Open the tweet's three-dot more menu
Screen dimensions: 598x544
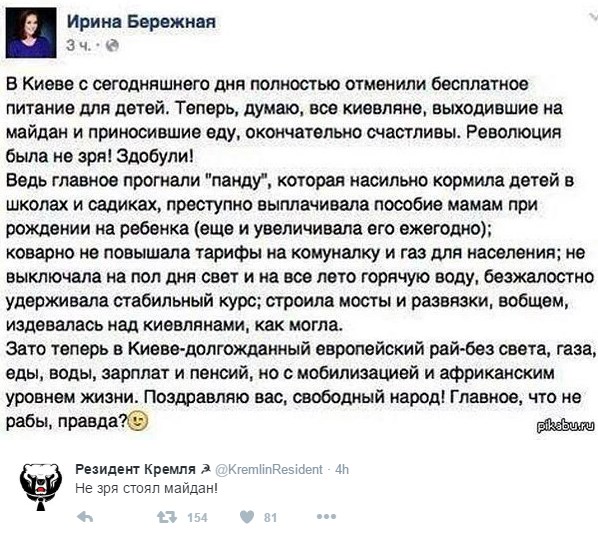[326, 517]
